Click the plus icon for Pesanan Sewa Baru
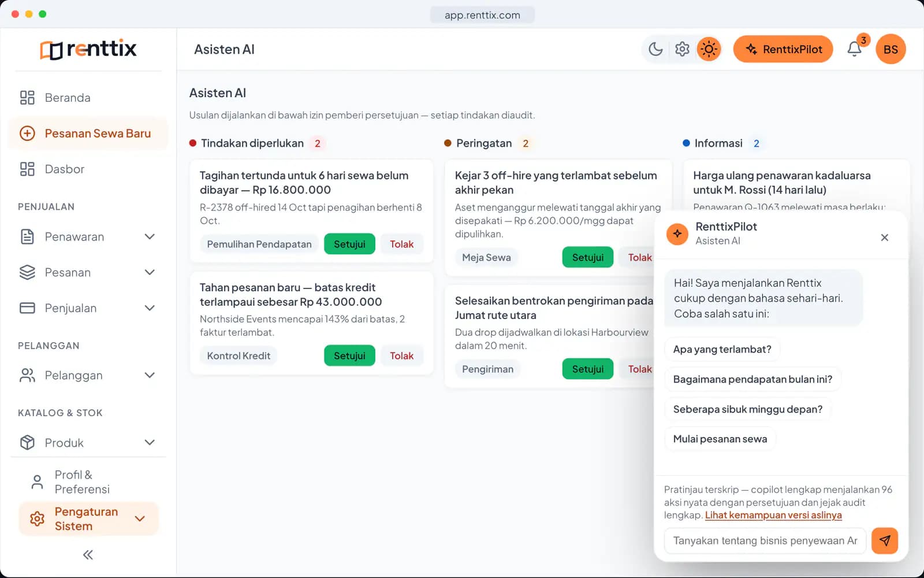Viewport: 924px width, 578px height. point(27,134)
